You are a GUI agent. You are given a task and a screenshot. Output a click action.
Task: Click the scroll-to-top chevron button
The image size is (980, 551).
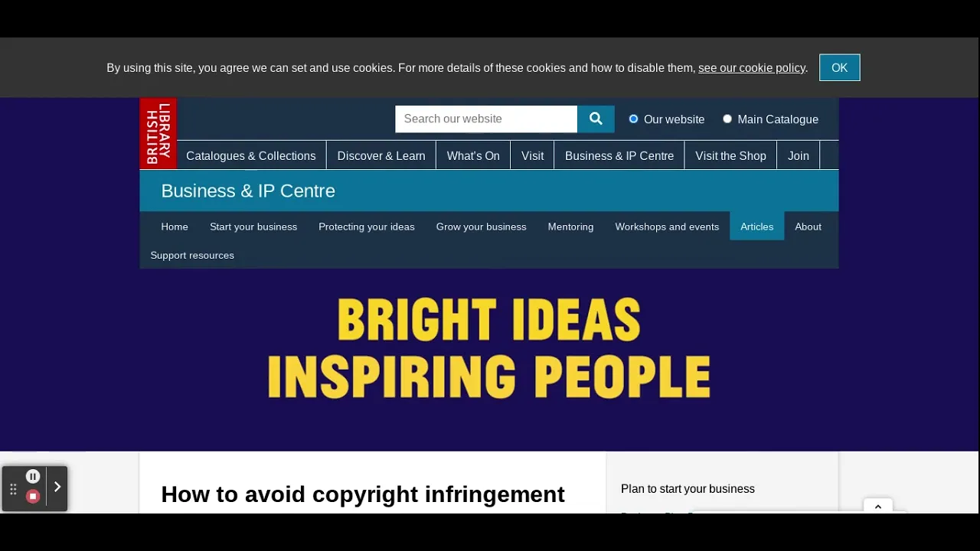click(878, 507)
